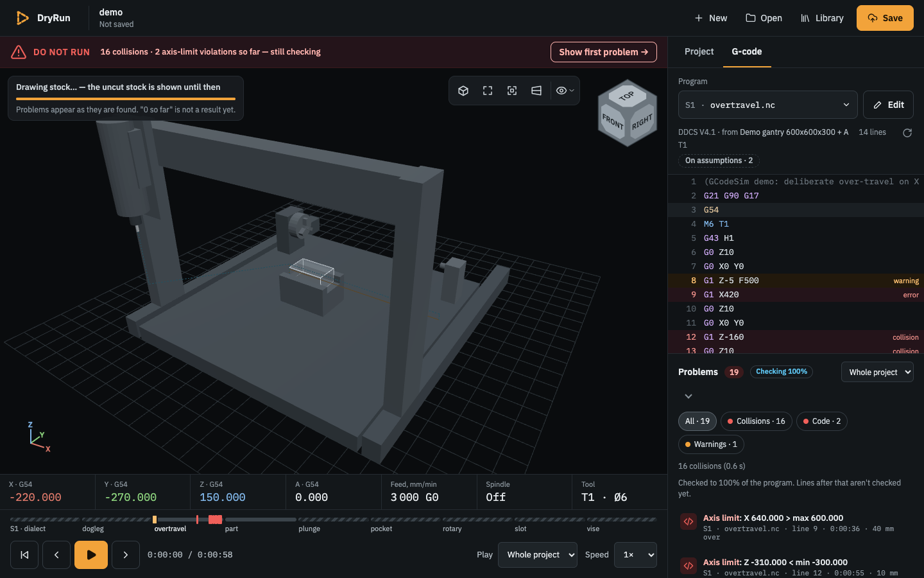Step forward one move
Viewport: 924px width, 578px height.
126,555
